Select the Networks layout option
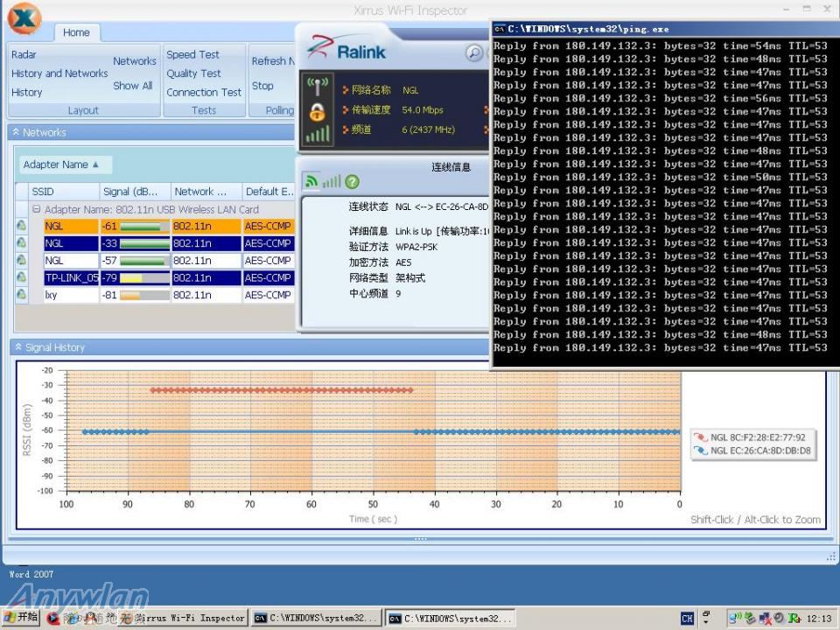 [135, 61]
